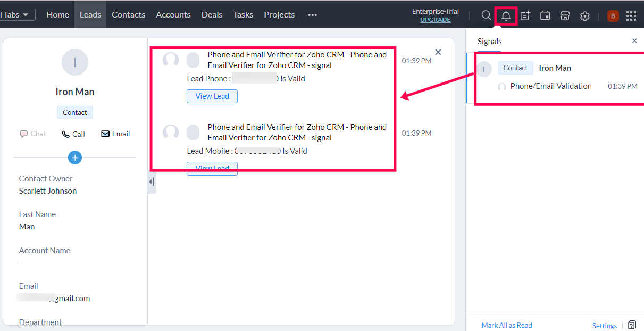
Task: Click the small avatar beside Phone/Email Validation
Action: coord(502,87)
